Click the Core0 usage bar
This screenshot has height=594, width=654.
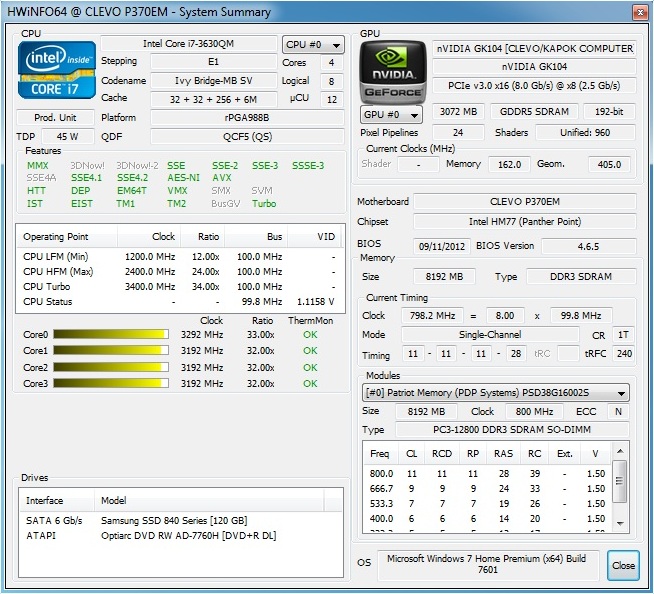111,334
